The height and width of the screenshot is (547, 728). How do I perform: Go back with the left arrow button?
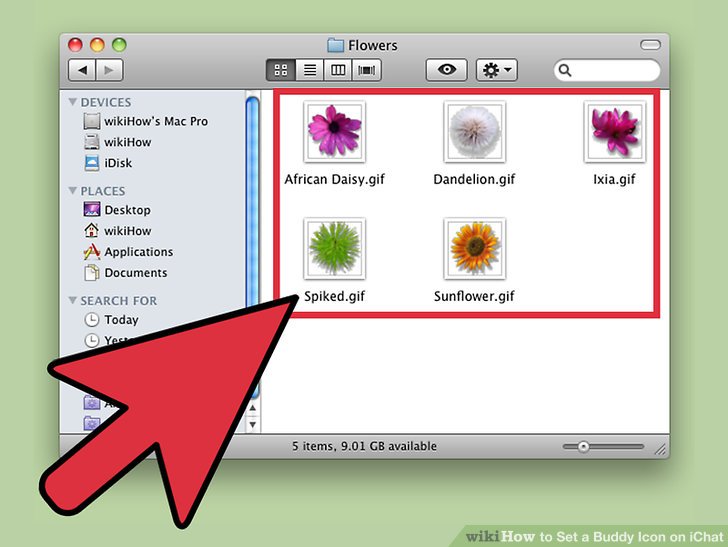tap(82, 70)
